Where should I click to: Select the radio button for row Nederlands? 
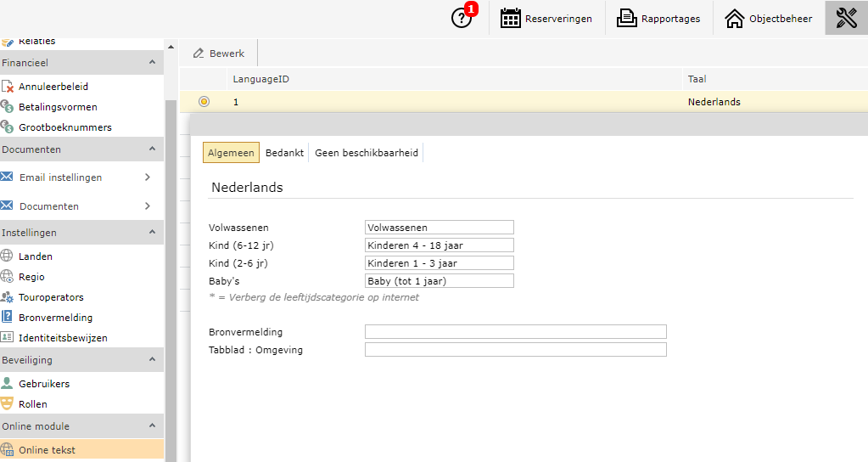(x=204, y=101)
